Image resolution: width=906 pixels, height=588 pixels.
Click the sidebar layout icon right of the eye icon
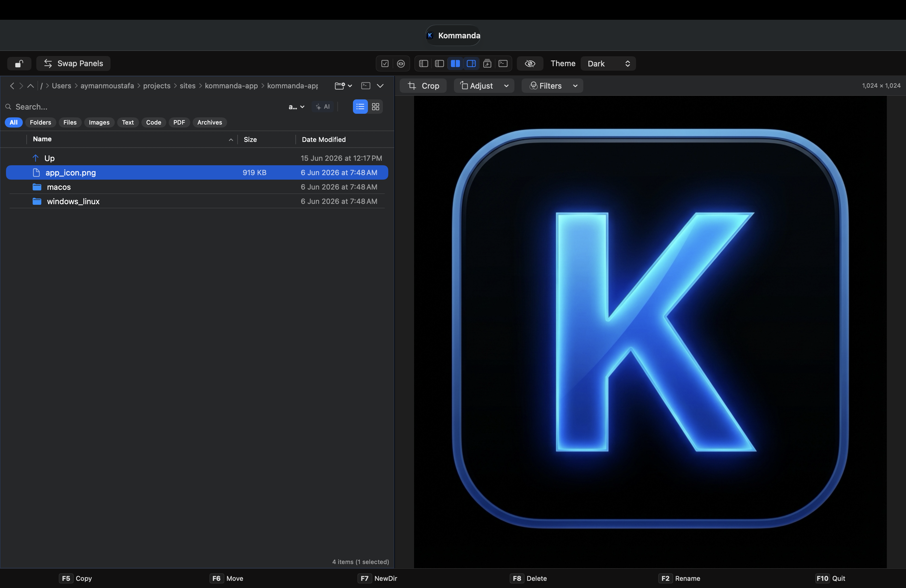click(x=423, y=63)
